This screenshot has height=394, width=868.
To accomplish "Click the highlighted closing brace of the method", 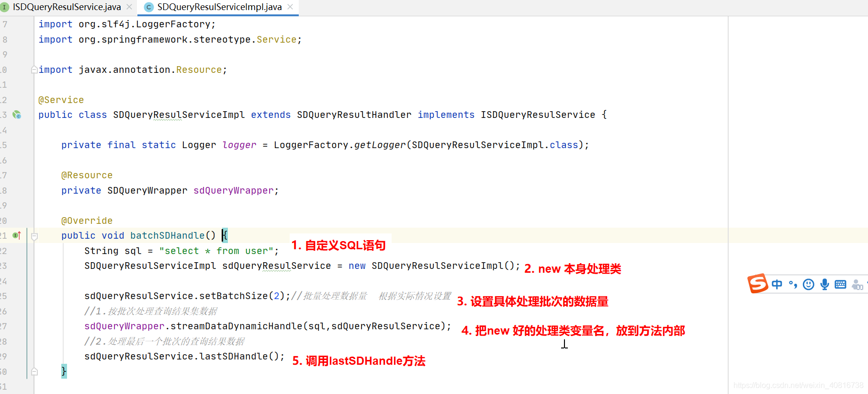I will (64, 371).
